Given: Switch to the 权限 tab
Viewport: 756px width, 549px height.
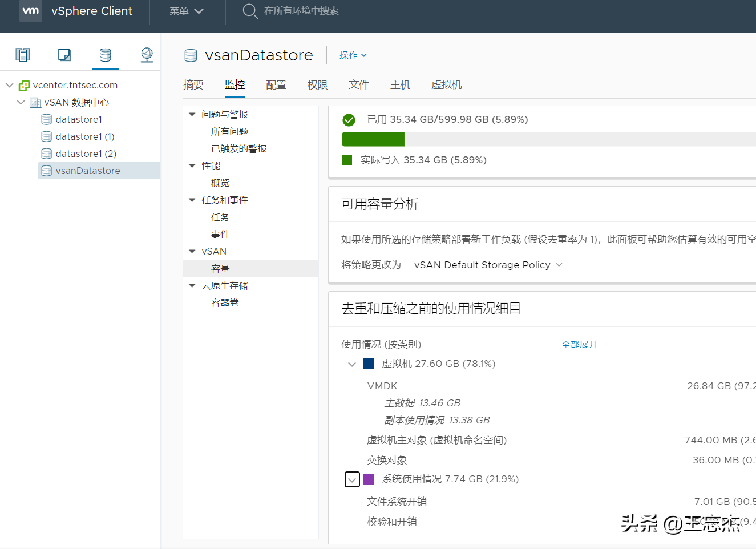Looking at the screenshot, I should tap(317, 85).
